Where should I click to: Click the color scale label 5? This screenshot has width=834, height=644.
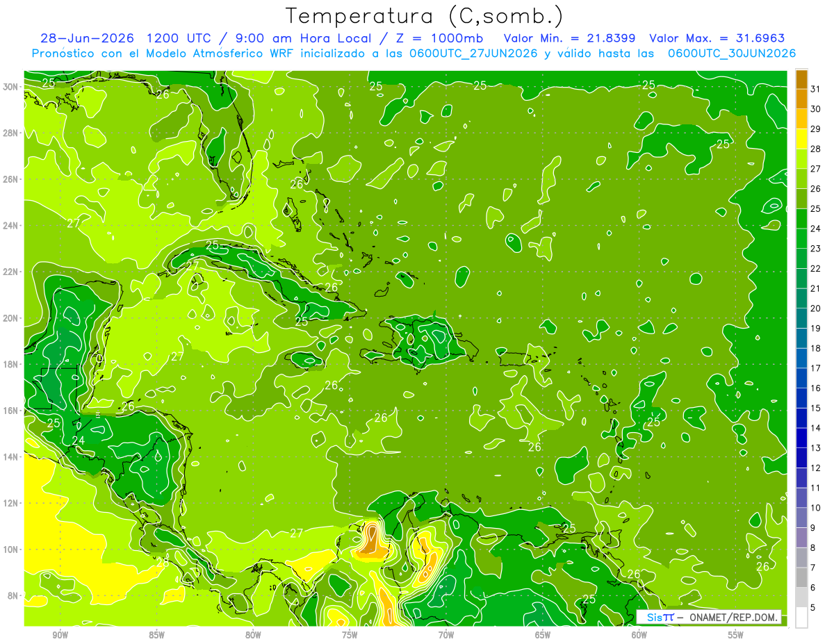(x=814, y=607)
